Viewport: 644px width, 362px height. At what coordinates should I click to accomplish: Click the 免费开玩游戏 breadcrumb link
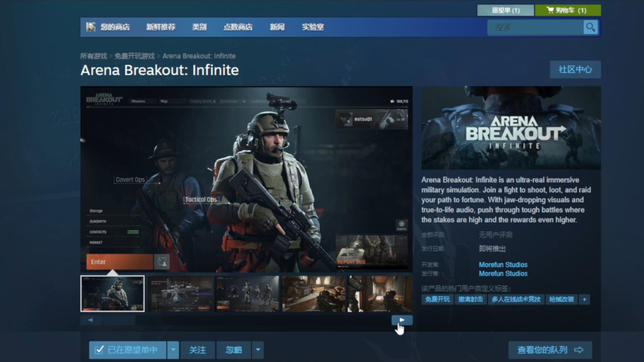click(x=135, y=56)
